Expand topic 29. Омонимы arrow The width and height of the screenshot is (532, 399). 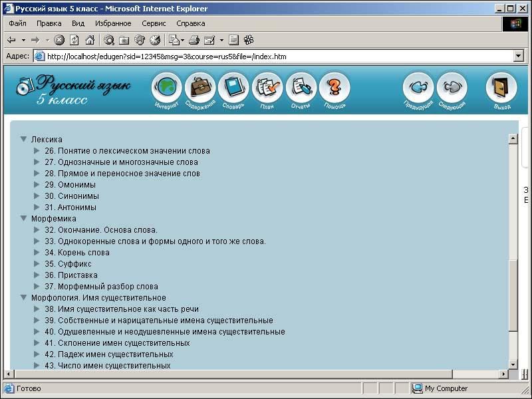click(37, 185)
